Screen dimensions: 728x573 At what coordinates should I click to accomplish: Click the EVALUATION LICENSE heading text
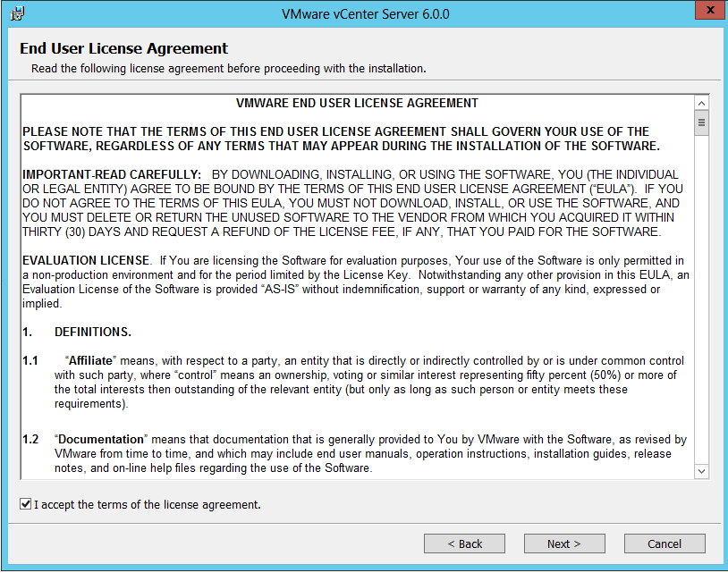point(86,260)
